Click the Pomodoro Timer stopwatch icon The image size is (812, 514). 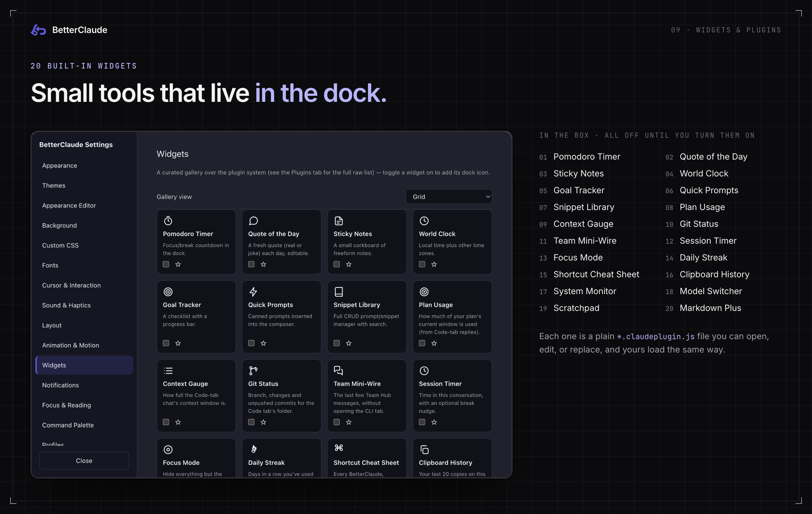click(168, 221)
